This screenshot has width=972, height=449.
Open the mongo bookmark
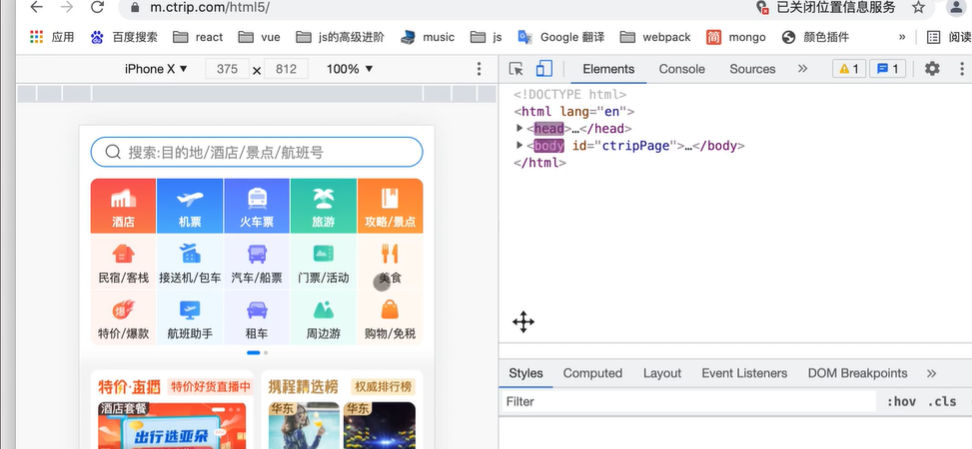[x=736, y=37]
